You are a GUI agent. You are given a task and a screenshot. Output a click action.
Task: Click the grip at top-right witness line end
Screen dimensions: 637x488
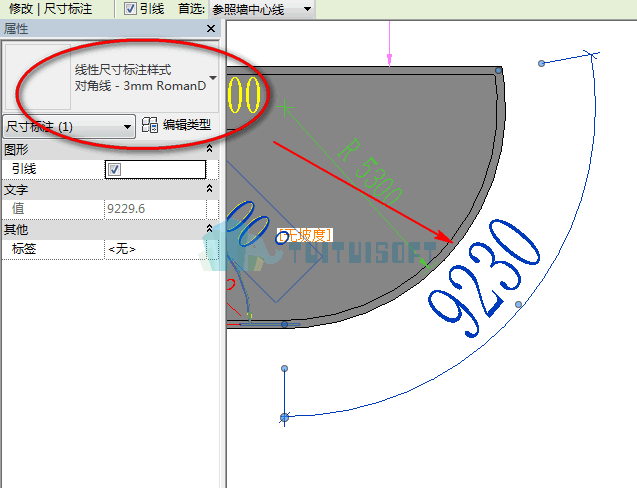(x=541, y=63)
